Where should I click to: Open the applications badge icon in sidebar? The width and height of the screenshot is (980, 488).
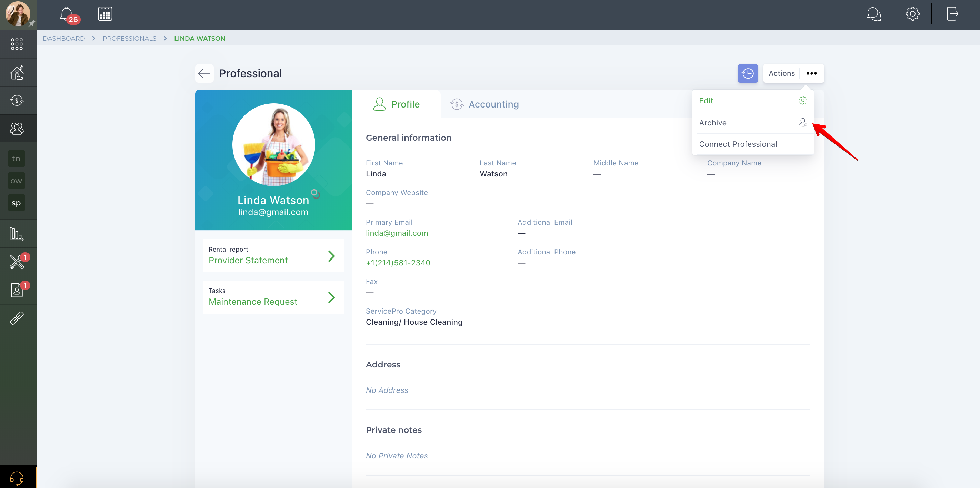pos(17,290)
